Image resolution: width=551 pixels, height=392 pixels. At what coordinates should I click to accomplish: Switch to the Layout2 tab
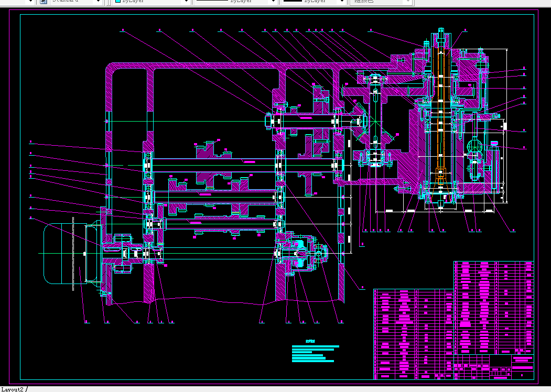click(x=12, y=389)
